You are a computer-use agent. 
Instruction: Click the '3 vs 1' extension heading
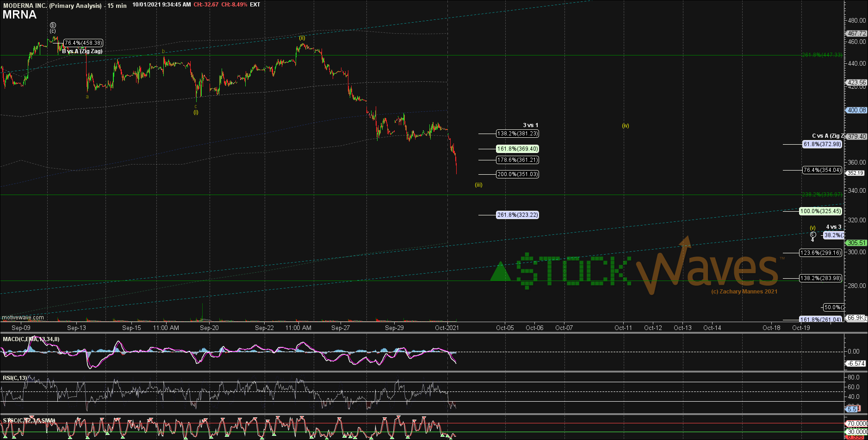tap(530, 125)
